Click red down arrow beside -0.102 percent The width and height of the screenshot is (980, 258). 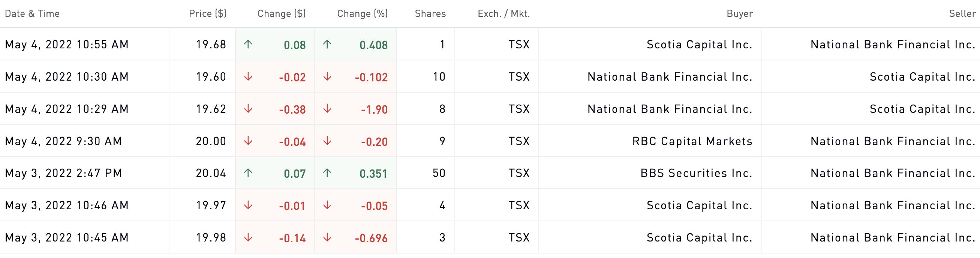tap(327, 77)
